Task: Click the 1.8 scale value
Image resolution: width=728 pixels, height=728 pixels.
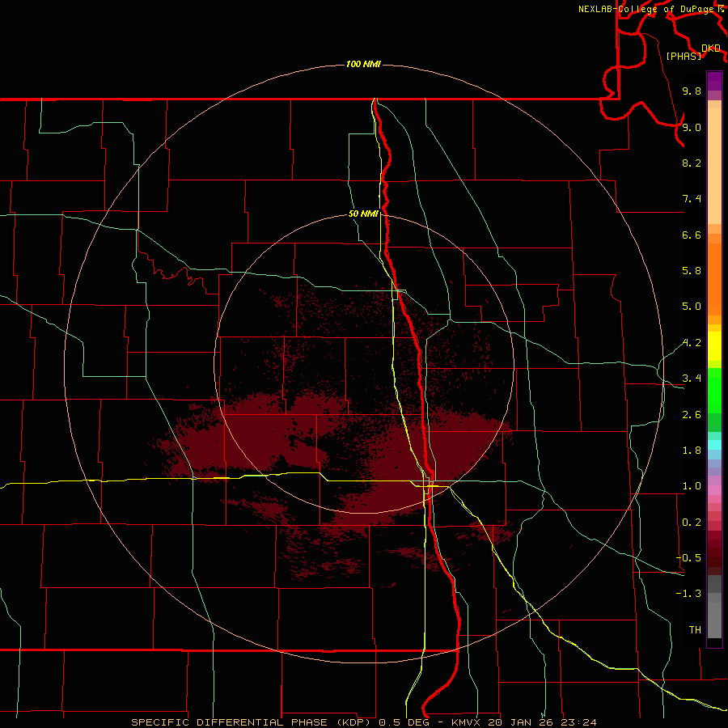Action: click(x=692, y=451)
